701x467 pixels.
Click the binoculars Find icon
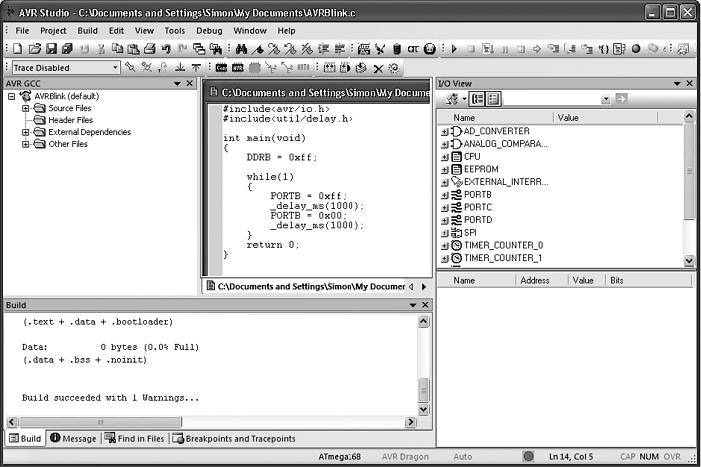241,48
